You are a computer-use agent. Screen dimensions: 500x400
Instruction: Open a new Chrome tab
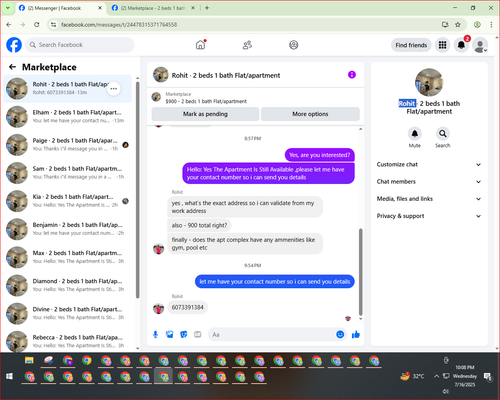click(207, 8)
